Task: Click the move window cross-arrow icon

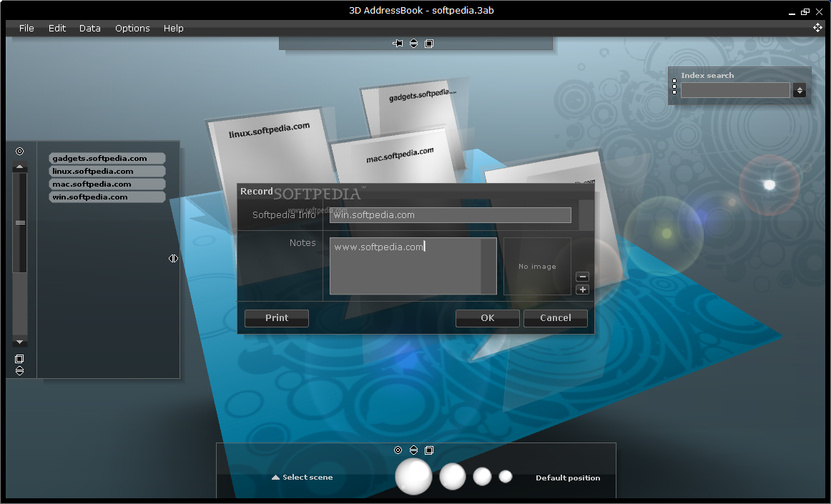Action: click(x=817, y=28)
